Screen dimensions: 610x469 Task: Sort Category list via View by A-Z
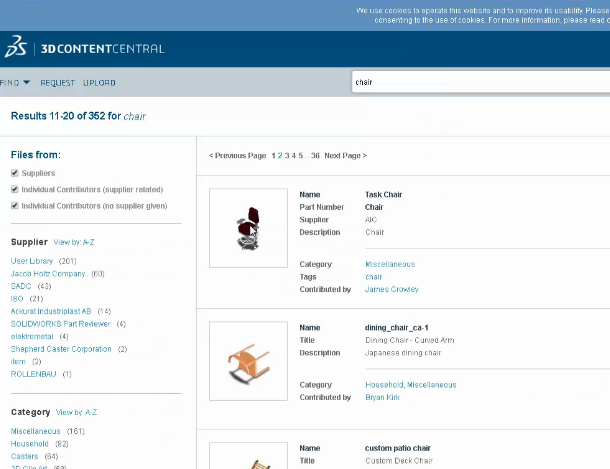76,412
